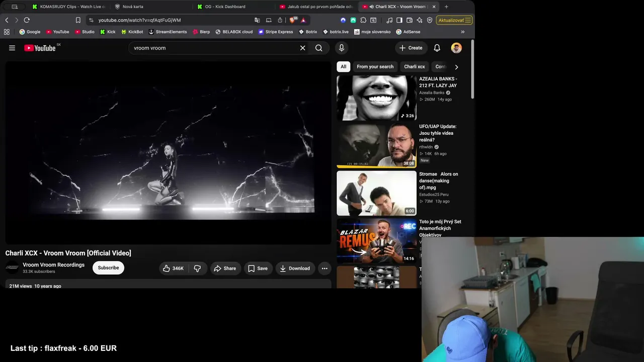
Task: Open Brave Shields lion icon
Action: pos(293,20)
